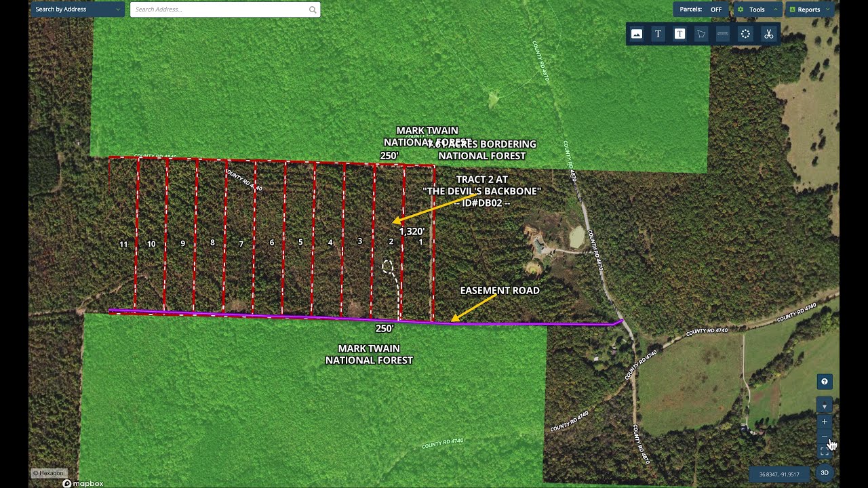Screen dimensions: 868x488
Task: Click the tract number 6 label
Action: tap(272, 242)
